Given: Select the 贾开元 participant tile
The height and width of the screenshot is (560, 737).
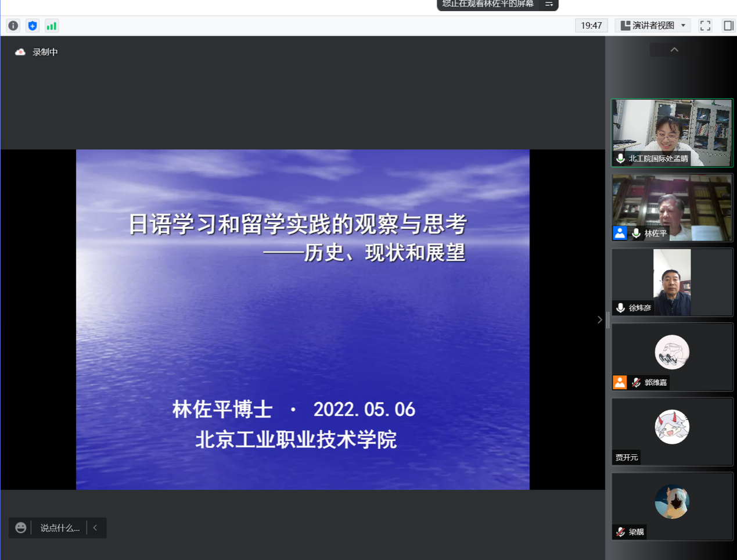Looking at the screenshot, I should [x=672, y=431].
